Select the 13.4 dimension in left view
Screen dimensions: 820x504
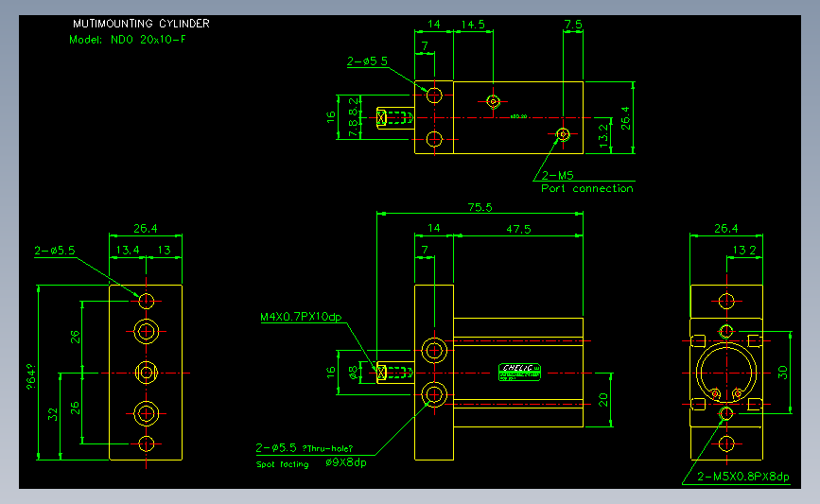[x=128, y=250]
